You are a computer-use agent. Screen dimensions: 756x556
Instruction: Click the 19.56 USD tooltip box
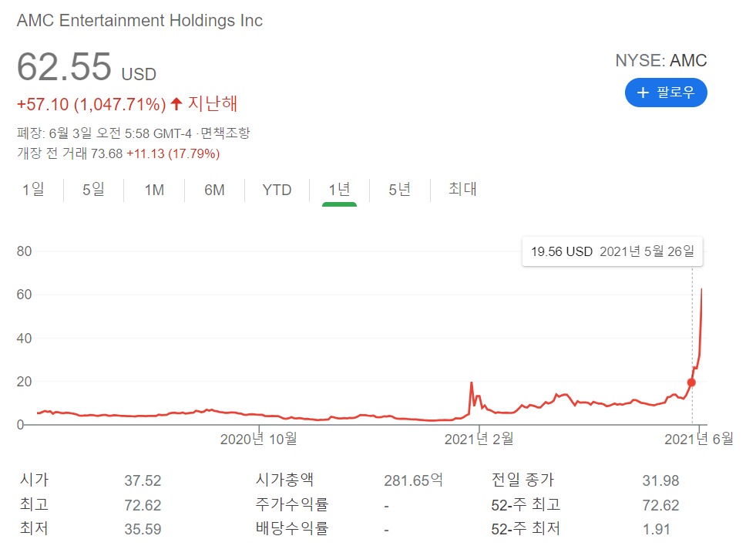click(x=613, y=251)
